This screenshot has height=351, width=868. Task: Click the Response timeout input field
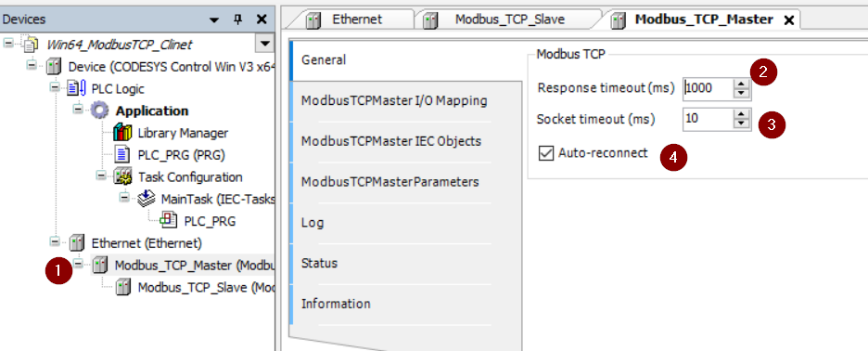[x=708, y=87]
